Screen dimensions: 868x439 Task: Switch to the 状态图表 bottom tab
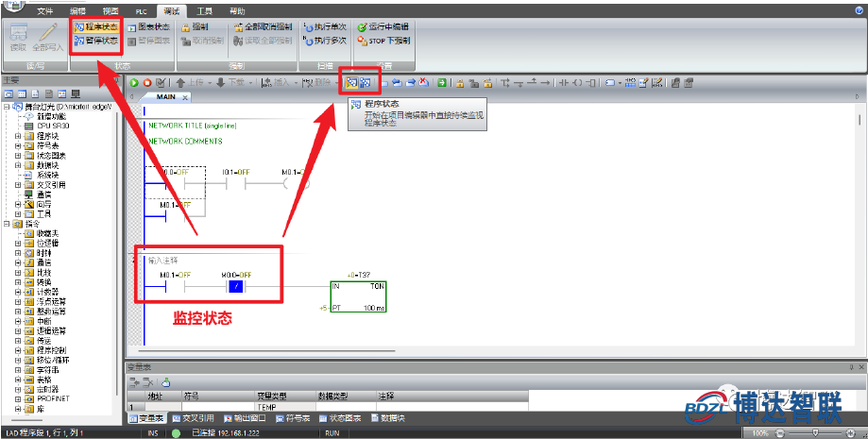(340, 418)
